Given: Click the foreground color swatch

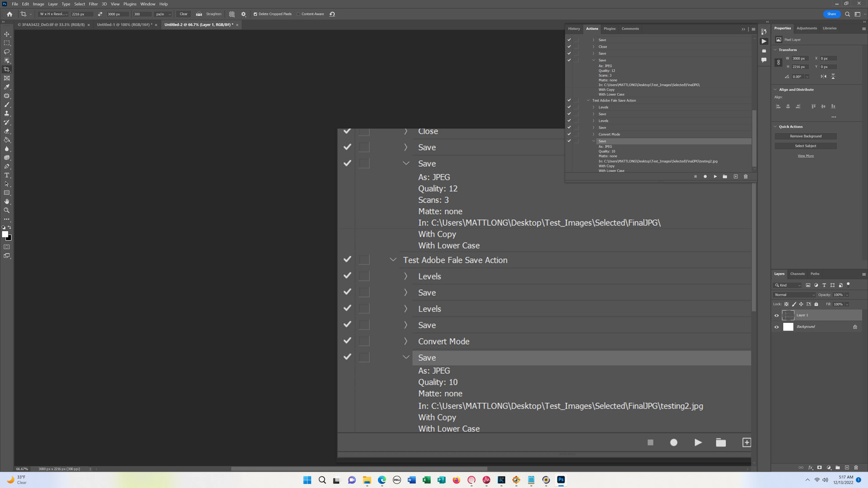Looking at the screenshot, I should click(x=5, y=234).
